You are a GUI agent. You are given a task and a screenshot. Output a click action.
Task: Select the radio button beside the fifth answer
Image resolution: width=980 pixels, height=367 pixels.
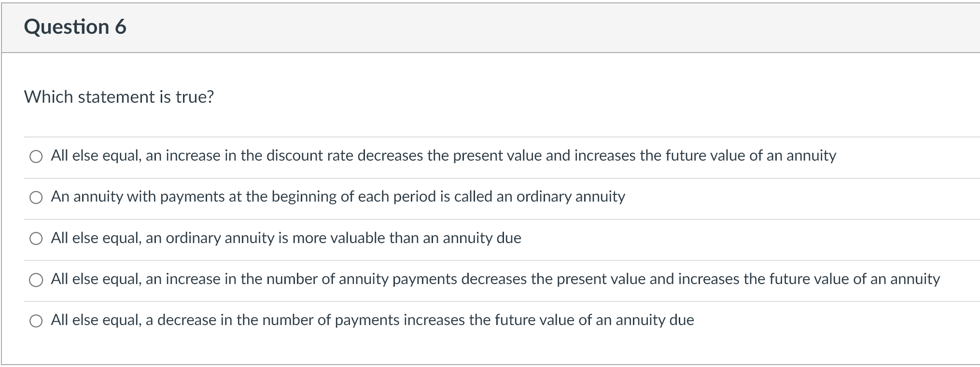36,319
